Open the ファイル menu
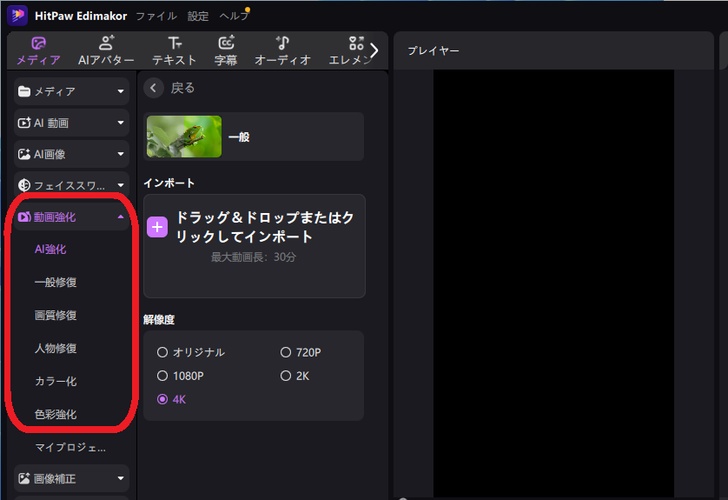 click(156, 16)
